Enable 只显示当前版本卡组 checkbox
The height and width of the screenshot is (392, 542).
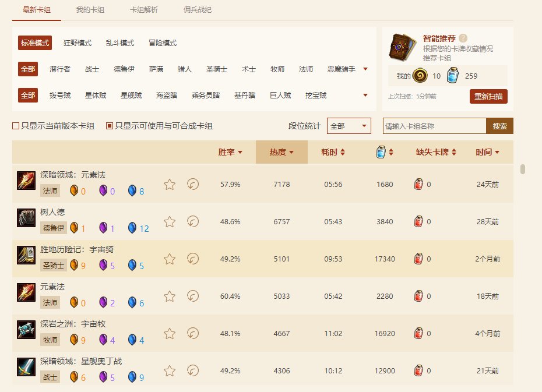tap(16, 126)
